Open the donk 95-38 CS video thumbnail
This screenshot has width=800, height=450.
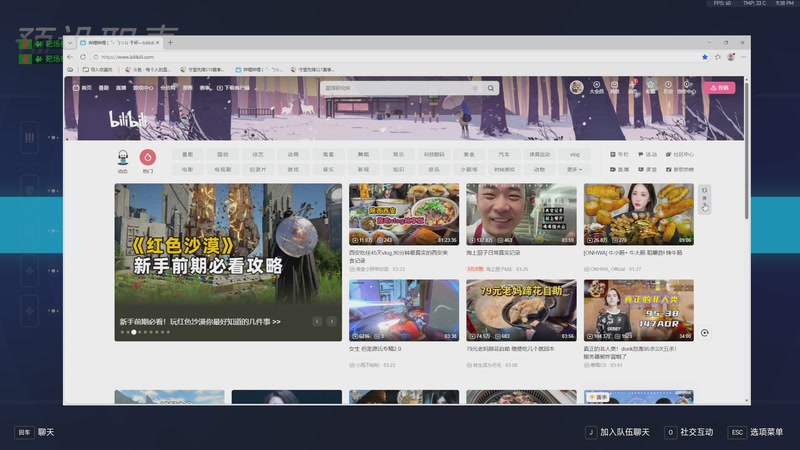pos(639,310)
